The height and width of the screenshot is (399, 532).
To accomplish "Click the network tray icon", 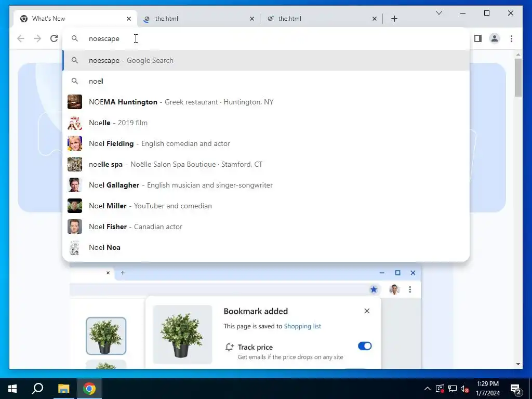I will 453,389.
